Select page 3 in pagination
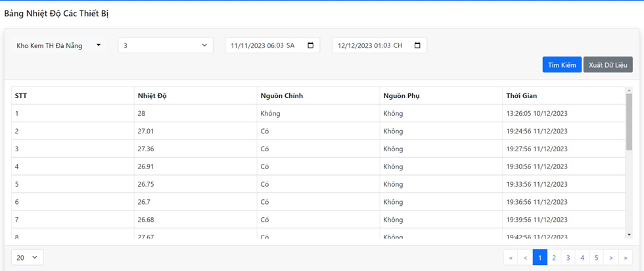 coord(568,258)
